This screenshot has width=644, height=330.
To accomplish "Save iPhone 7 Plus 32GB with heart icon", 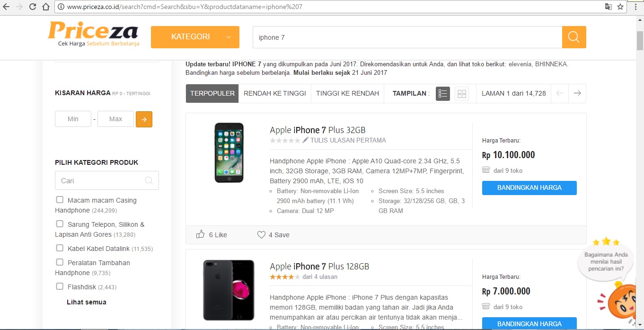I will coord(261,234).
